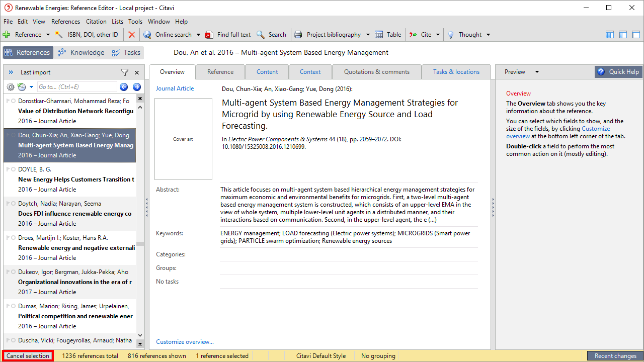This screenshot has height=362, width=644.
Task: Print the Project bibliography
Action: tap(328, 35)
